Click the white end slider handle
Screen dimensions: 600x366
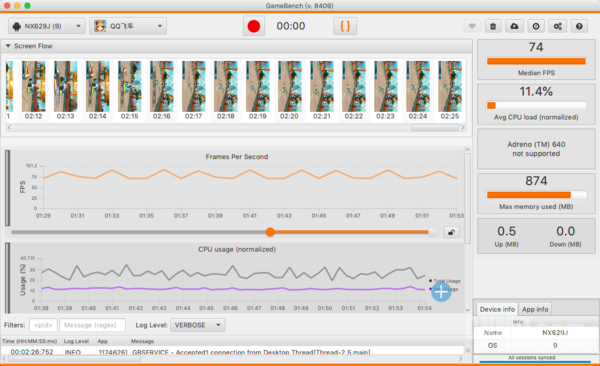432,232
